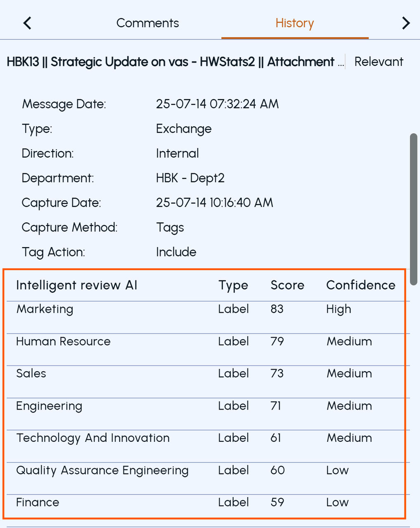Click the HBK - Dept2 department value

pos(190,178)
